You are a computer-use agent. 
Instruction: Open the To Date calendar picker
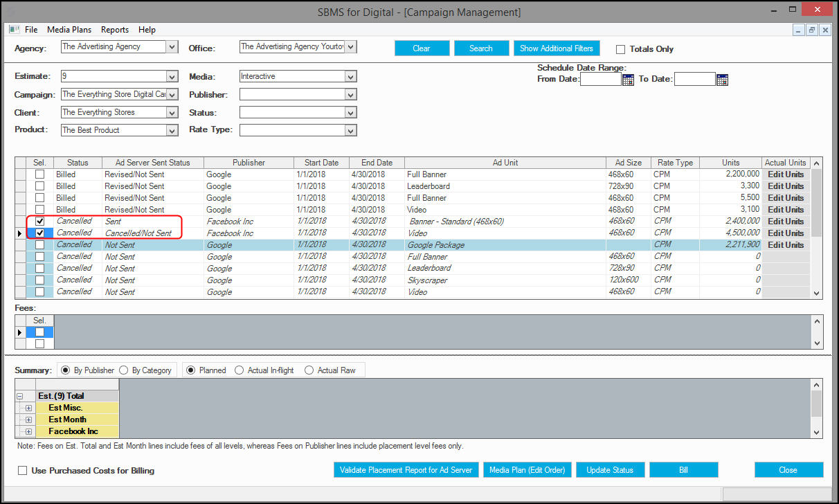pyautogui.click(x=722, y=80)
